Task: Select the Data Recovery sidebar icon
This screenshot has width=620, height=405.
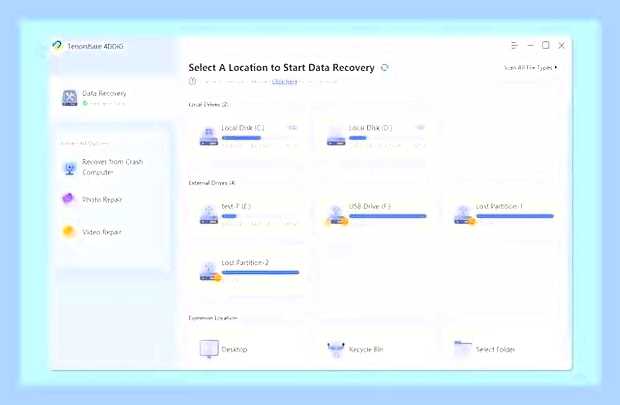Action: (70, 98)
